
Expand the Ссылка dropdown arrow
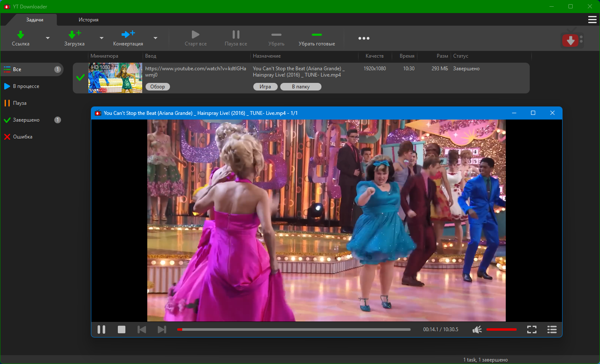[x=48, y=38]
